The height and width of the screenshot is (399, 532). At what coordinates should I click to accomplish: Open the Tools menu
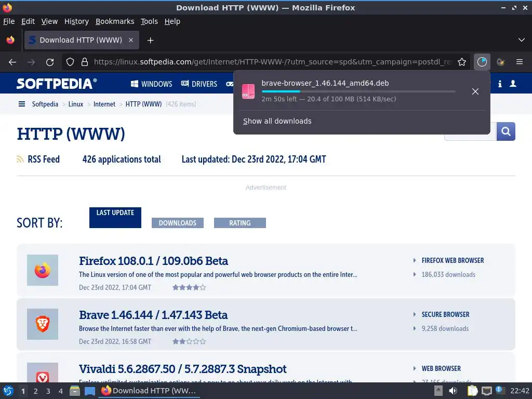pos(149,21)
